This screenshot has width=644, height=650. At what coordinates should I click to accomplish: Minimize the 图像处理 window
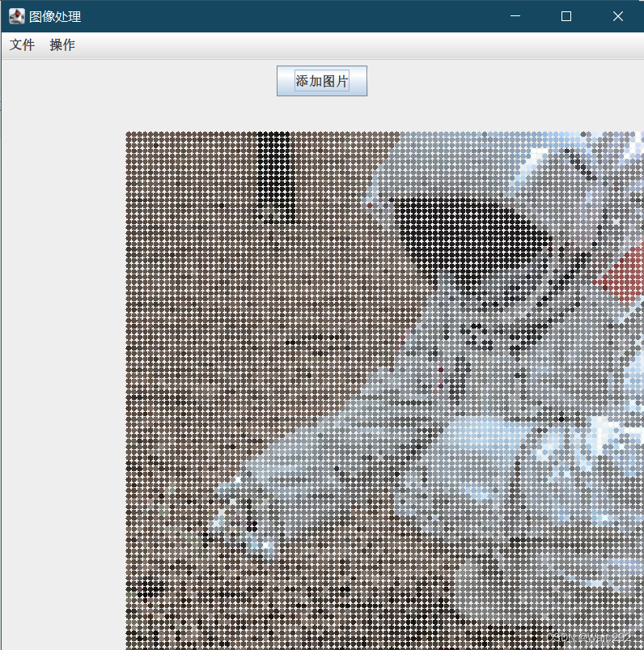pyautogui.click(x=515, y=16)
